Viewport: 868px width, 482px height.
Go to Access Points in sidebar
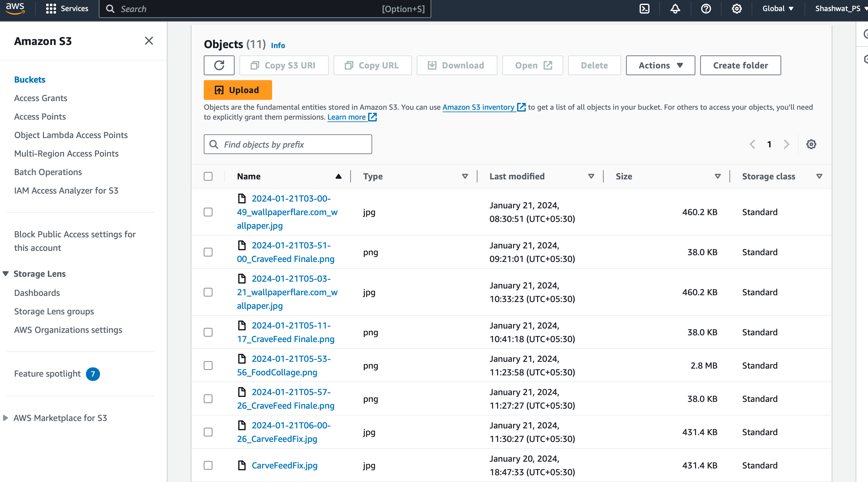tap(40, 116)
